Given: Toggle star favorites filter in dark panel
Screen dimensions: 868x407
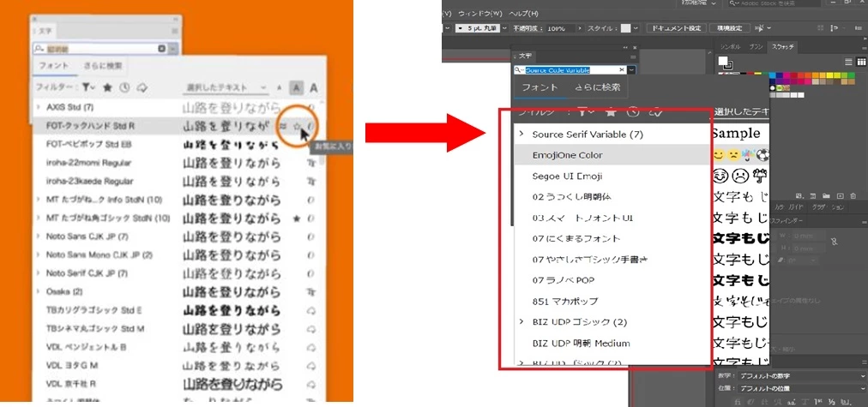Looking at the screenshot, I should pos(612,111).
